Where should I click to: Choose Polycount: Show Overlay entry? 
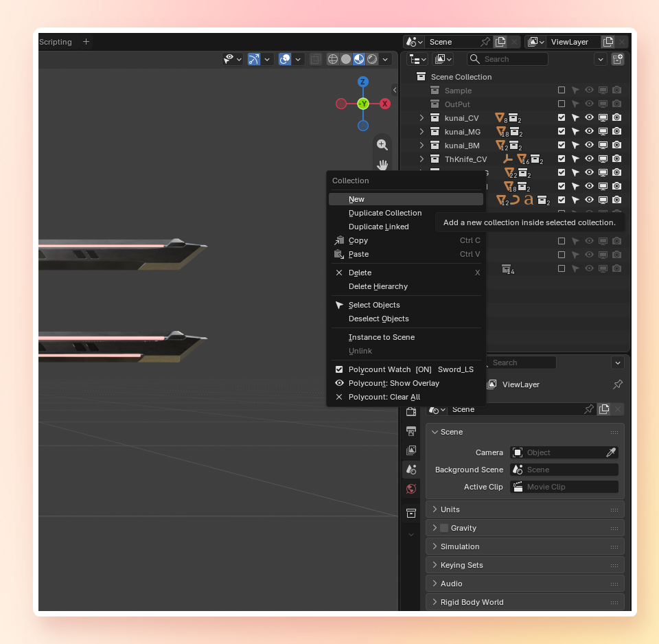coord(406,383)
